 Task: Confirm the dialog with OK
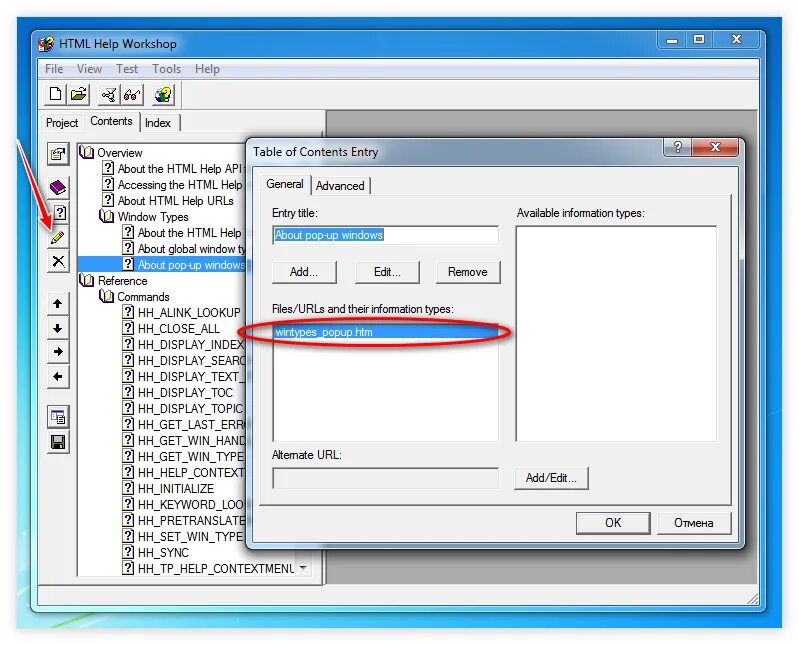coord(613,523)
